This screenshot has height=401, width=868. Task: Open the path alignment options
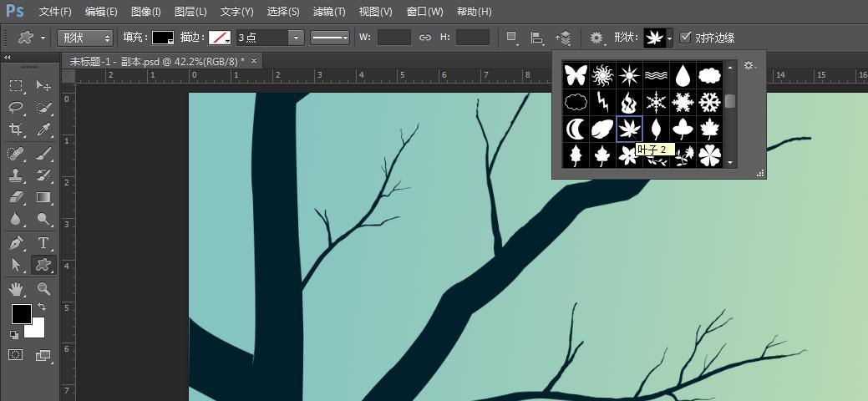(536, 38)
